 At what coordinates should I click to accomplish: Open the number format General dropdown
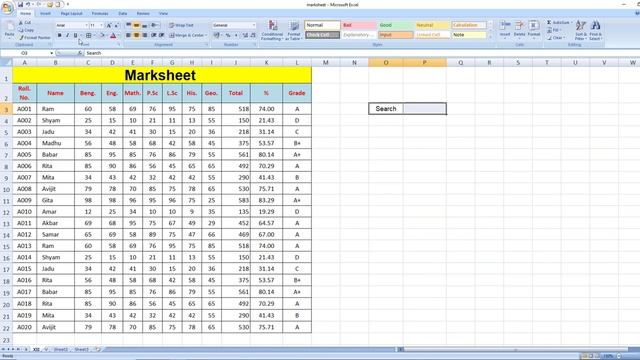(253, 25)
